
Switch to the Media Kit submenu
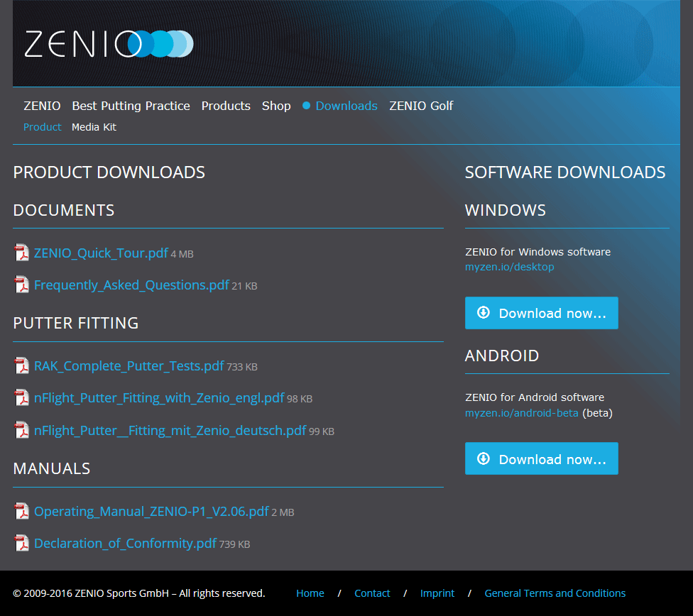(94, 127)
